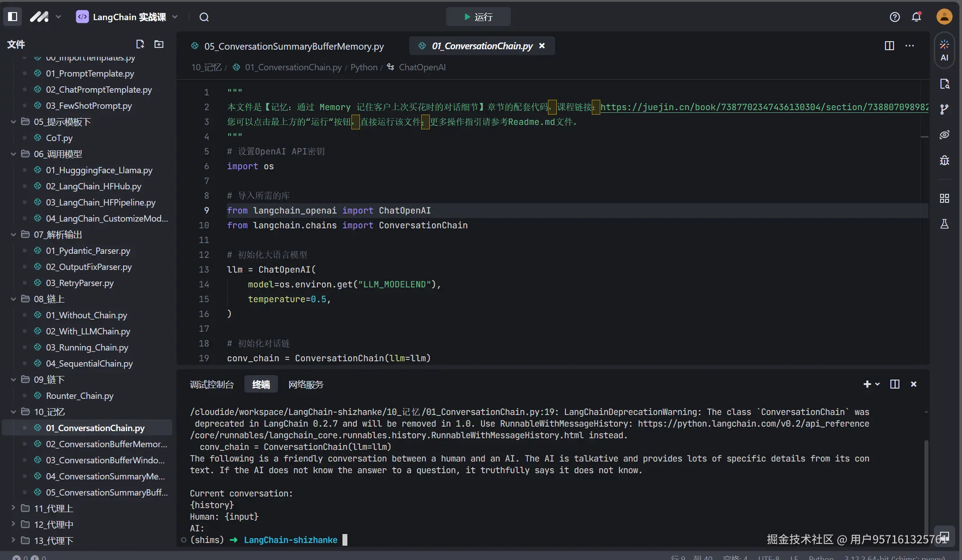This screenshot has width=962, height=560.
Task: Open notifications bell icon
Action: 916,17
